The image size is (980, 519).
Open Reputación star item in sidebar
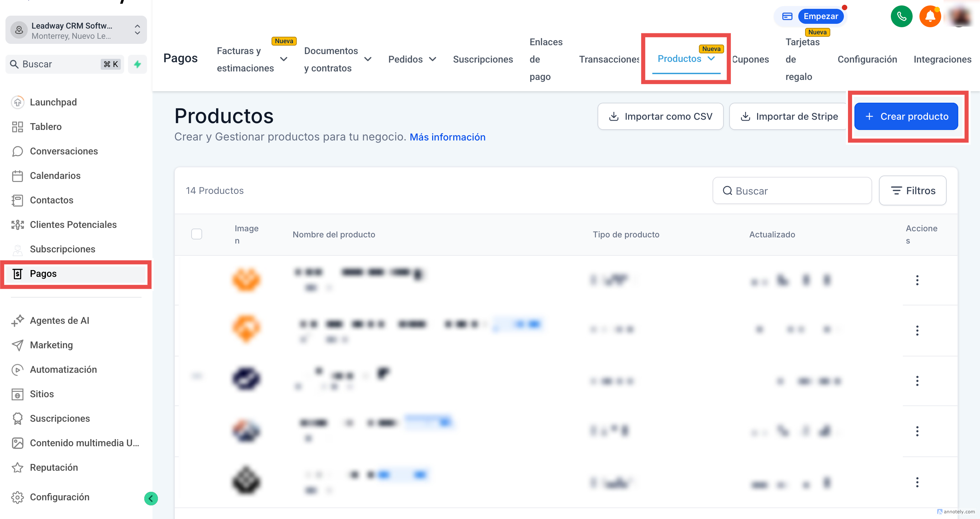point(54,467)
